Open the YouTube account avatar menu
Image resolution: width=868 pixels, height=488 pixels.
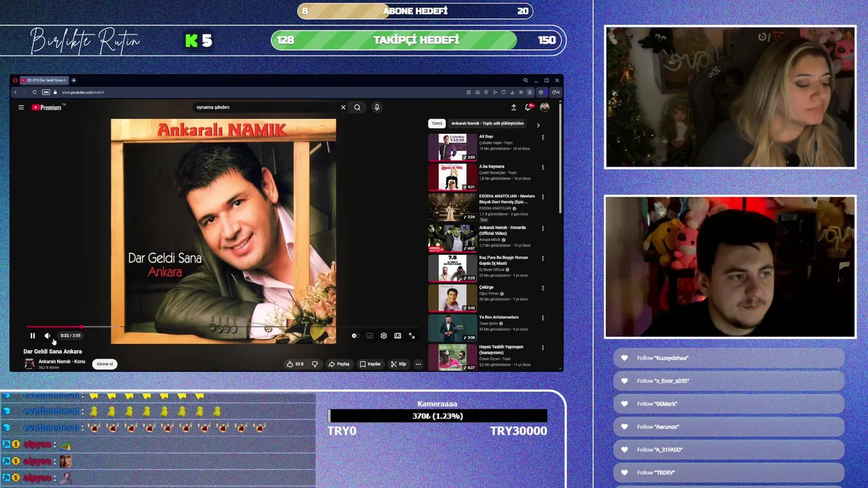(545, 107)
